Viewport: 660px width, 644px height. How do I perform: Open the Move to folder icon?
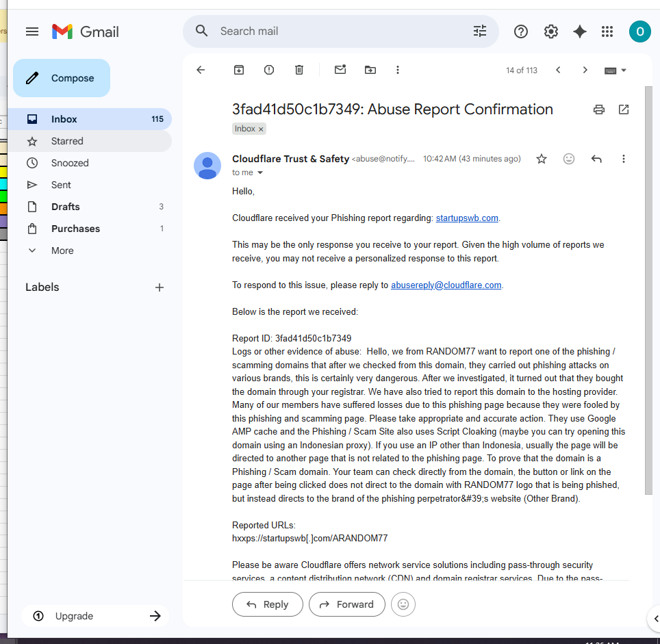click(x=370, y=70)
